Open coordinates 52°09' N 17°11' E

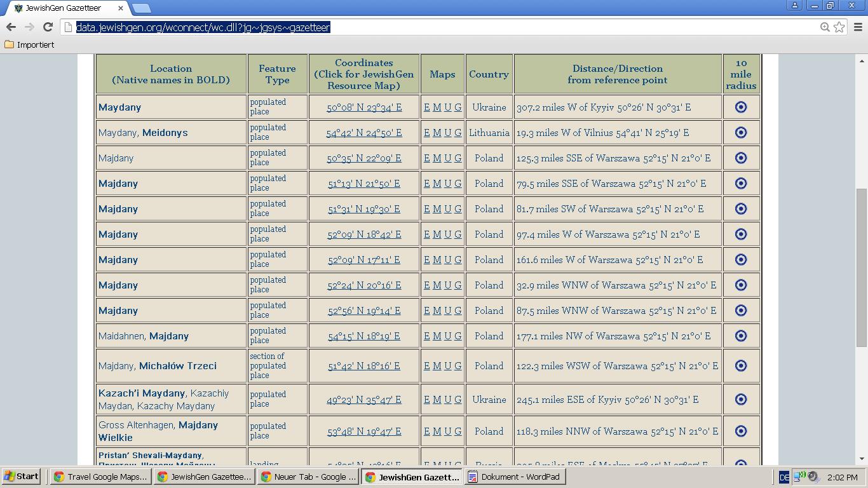(x=364, y=260)
